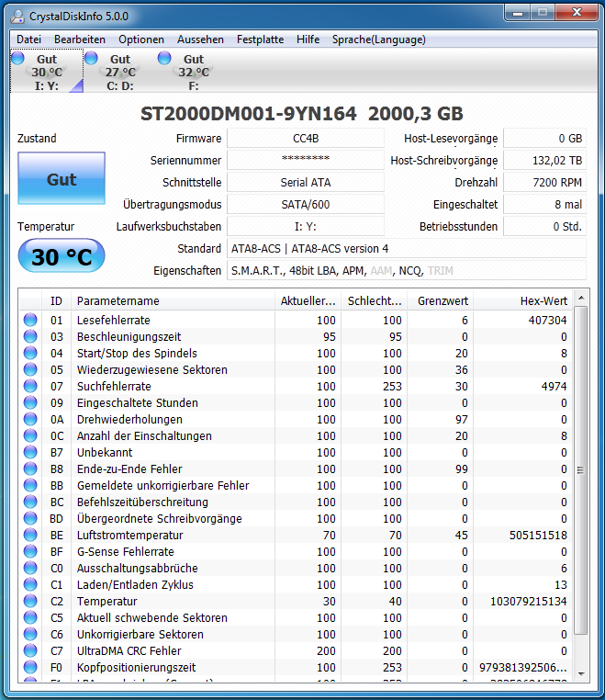Image resolution: width=605 pixels, height=700 pixels.
Task: Click status orb for Beschleunigungszeit row
Action: [30, 336]
